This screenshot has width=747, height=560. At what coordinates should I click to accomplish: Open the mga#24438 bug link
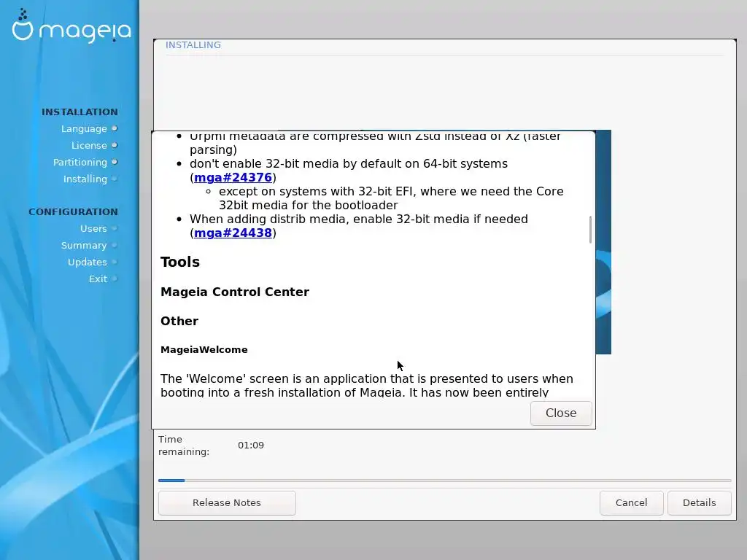click(x=233, y=233)
